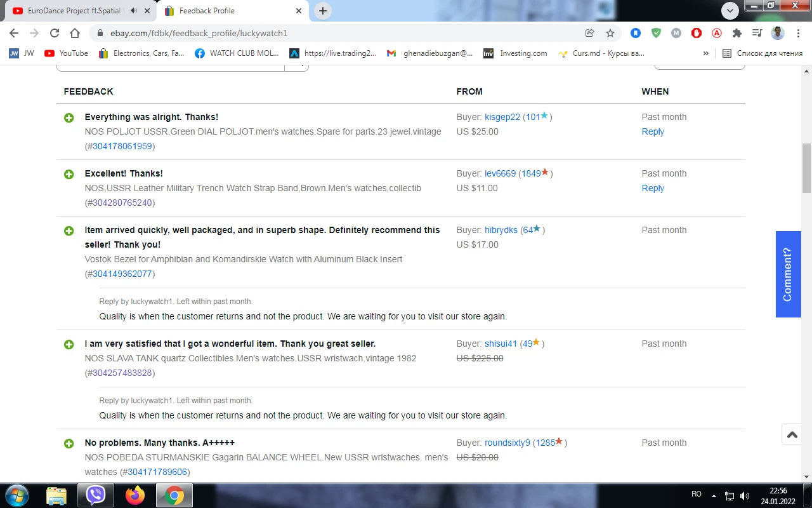Open the blue bookmark extension icon

click(x=636, y=33)
